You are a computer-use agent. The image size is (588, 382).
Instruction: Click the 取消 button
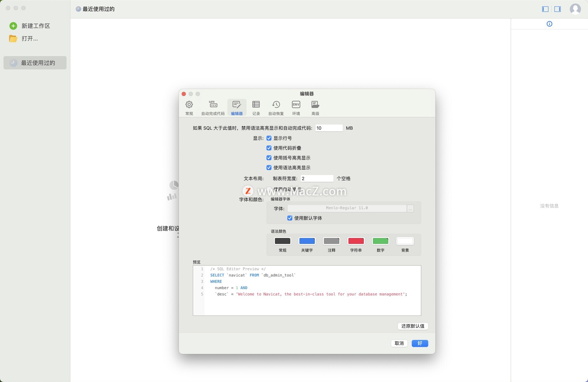pyautogui.click(x=399, y=343)
